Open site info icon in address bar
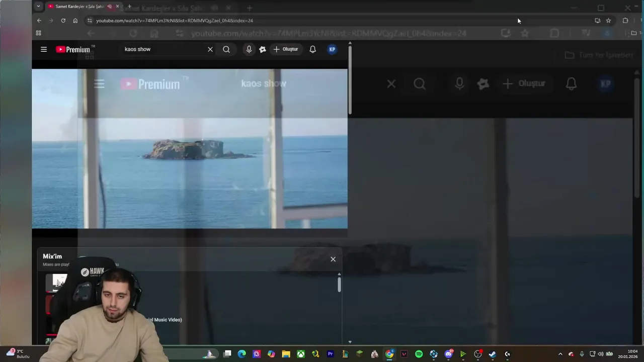644x362 pixels. 90,21
